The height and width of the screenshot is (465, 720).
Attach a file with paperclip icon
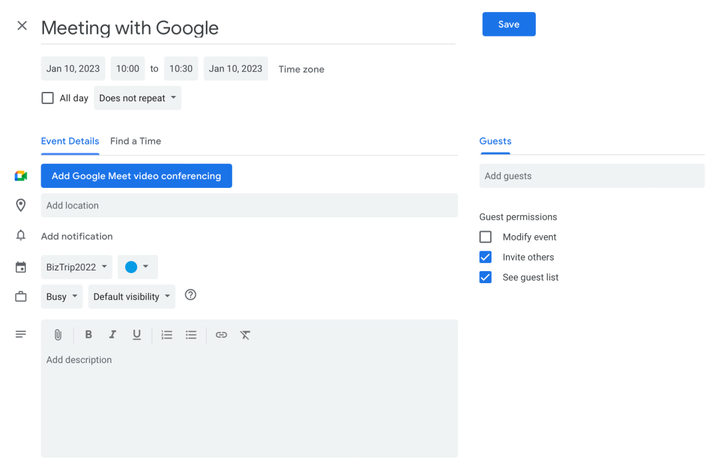pos(58,335)
